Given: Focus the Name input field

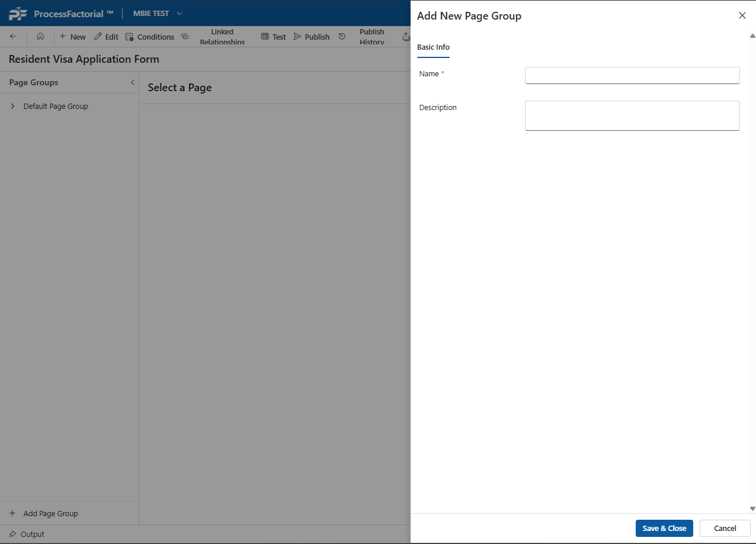Looking at the screenshot, I should pyautogui.click(x=632, y=75).
